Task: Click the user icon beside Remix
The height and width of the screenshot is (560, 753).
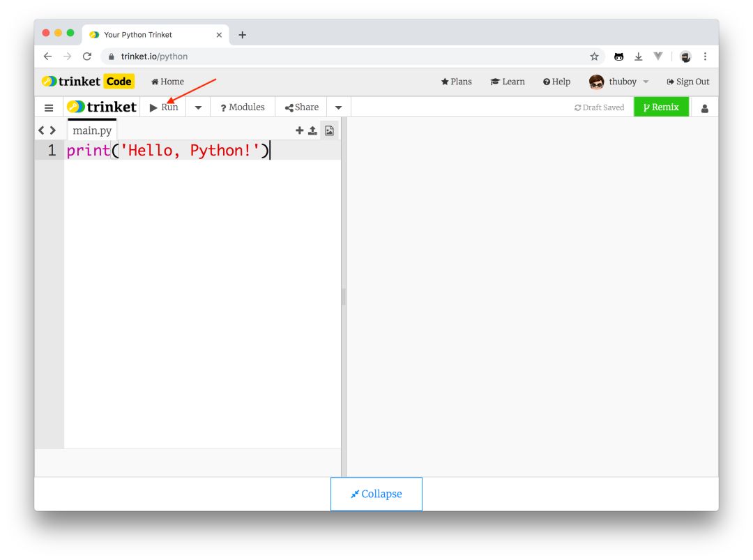Action: pos(704,109)
